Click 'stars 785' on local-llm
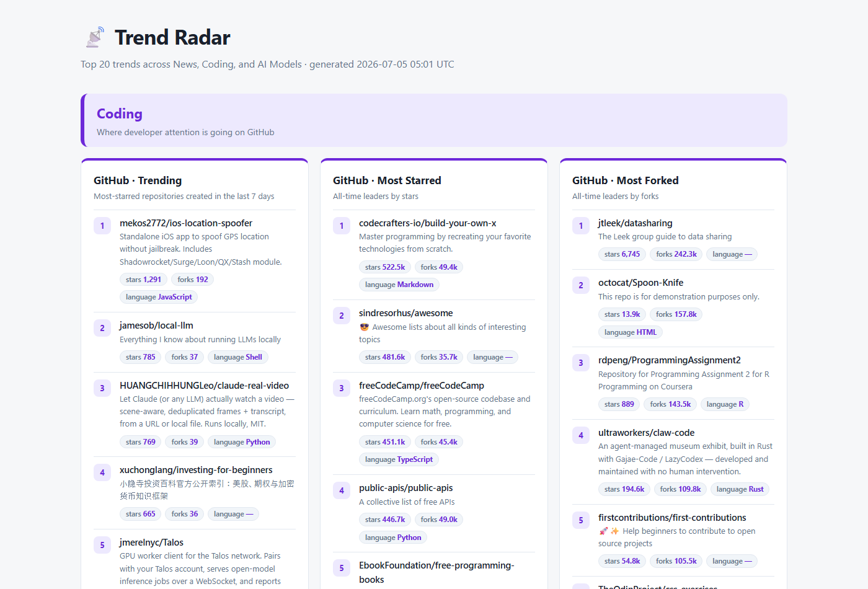The width and height of the screenshot is (868, 589). tap(141, 357)
